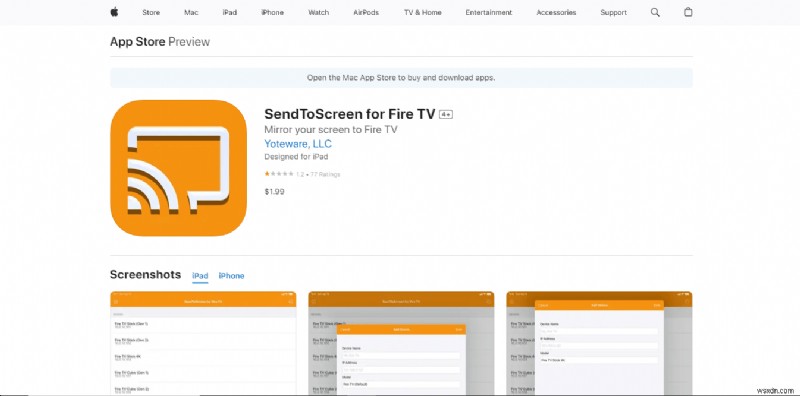This screenshot has height=396, width=800.
Task: Open the Store menu
Action: pyautogui.click(x=151, y=12)
